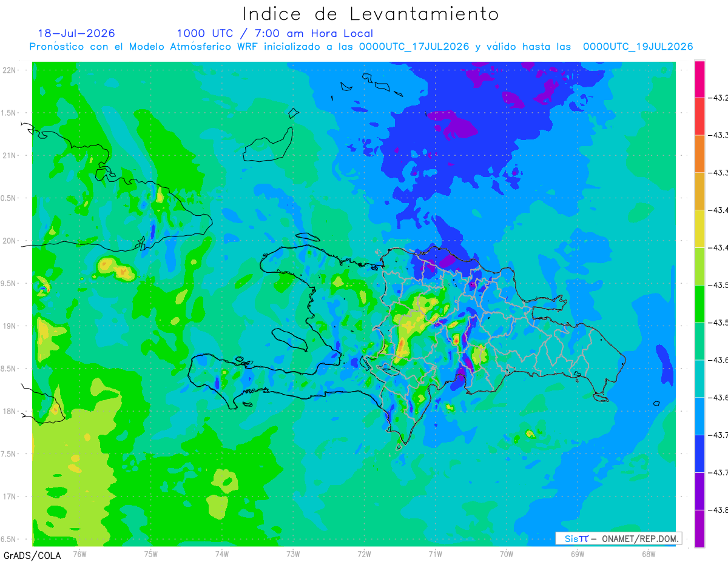Click the golden-amber swatch in the legend
Image resolution: width=728 pixels, height=562 pixels.
[699, 191]
